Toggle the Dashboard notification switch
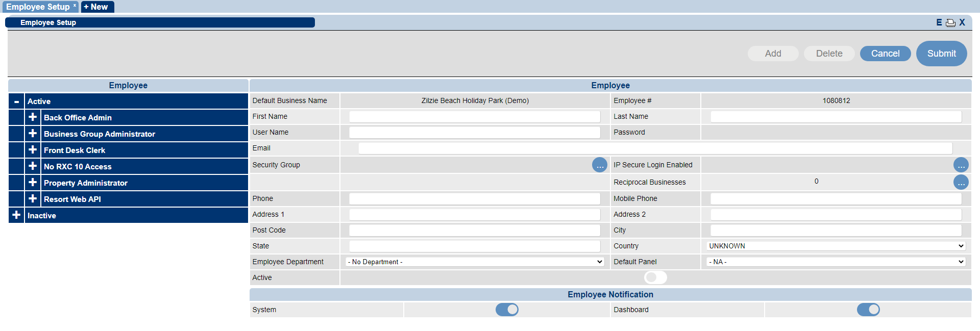This screenshot has width=980, height=331. [868, 310]
